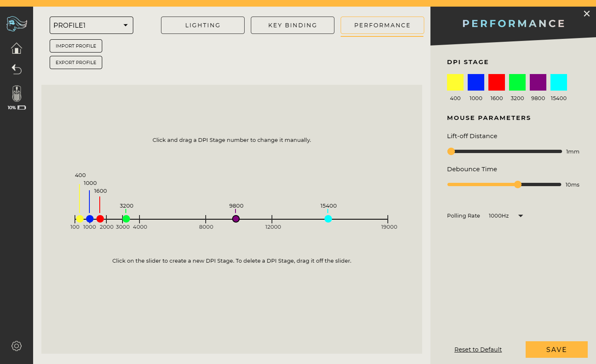Click the cyan 15400 DPI marker
Image resolution: width=596 pixels, height=364 pixels.
coord(328,219)
